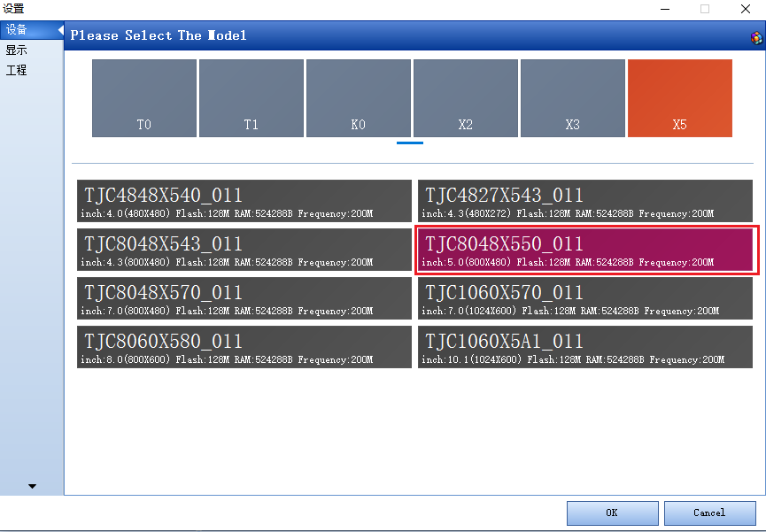Choose the TJC8048X543_011 4.3 inch model
The width and height of the screenshot is (766, 532).
tap(244, 250)
